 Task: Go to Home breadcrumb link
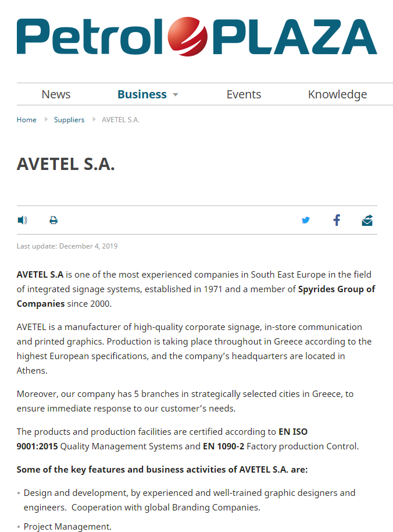pos(26,120)
